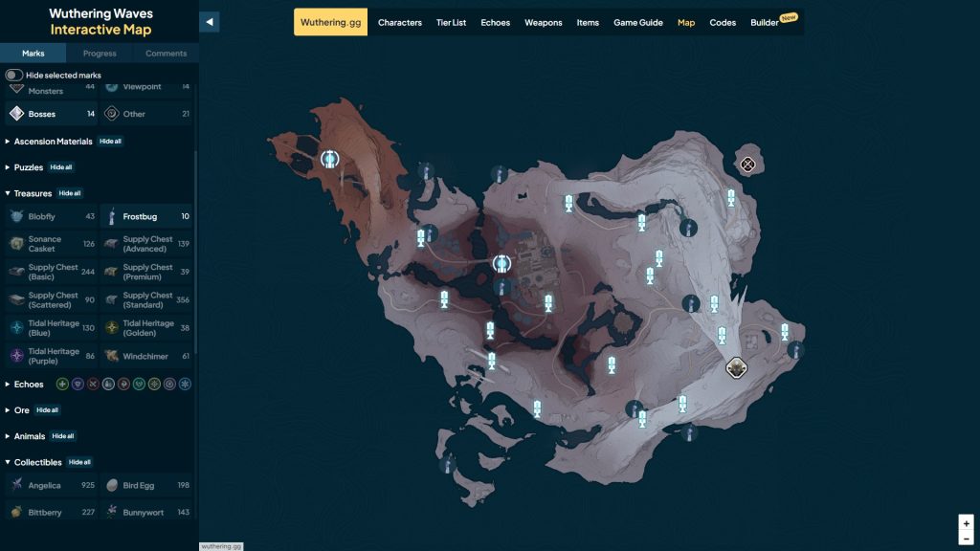Open Echoes in the top navigation

pos(495,23)
